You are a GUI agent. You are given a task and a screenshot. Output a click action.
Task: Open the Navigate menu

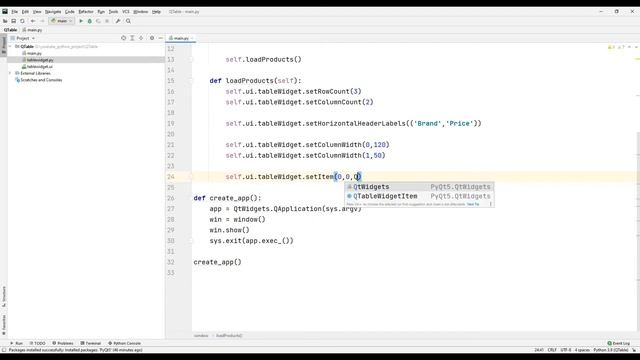(x=53, y=12)
